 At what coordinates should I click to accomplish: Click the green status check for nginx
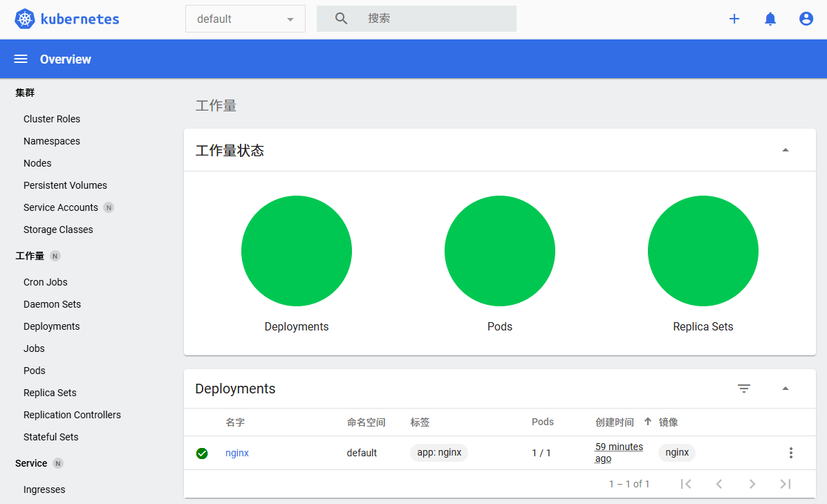point(202,454)
